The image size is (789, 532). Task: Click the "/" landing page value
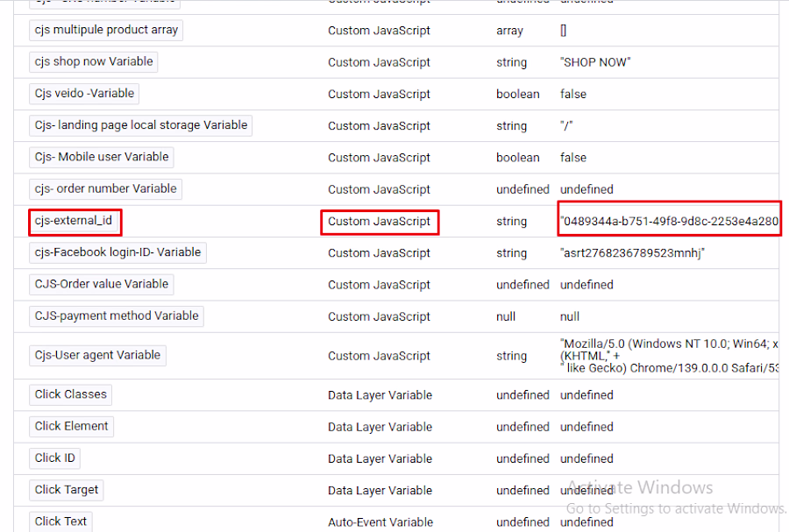coord(566,125)
